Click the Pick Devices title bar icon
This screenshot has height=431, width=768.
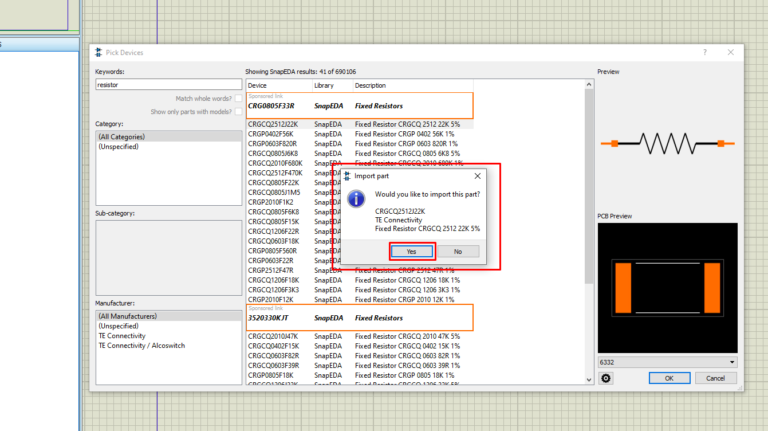98,52
